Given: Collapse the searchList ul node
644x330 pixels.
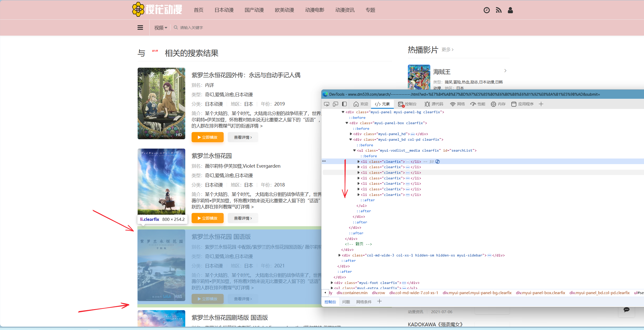Looking at the screenshot, I should pos(354,150).
